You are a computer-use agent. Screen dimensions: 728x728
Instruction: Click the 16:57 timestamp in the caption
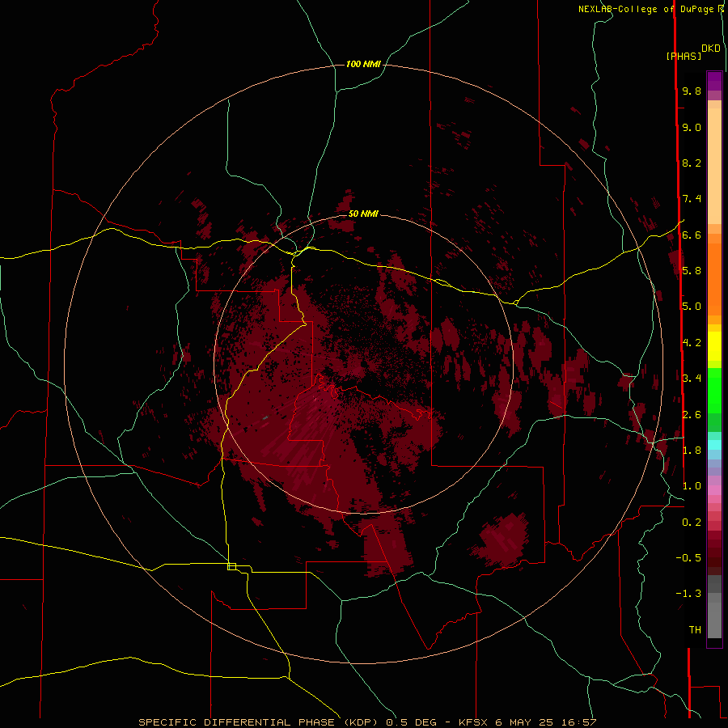point(578,722)
